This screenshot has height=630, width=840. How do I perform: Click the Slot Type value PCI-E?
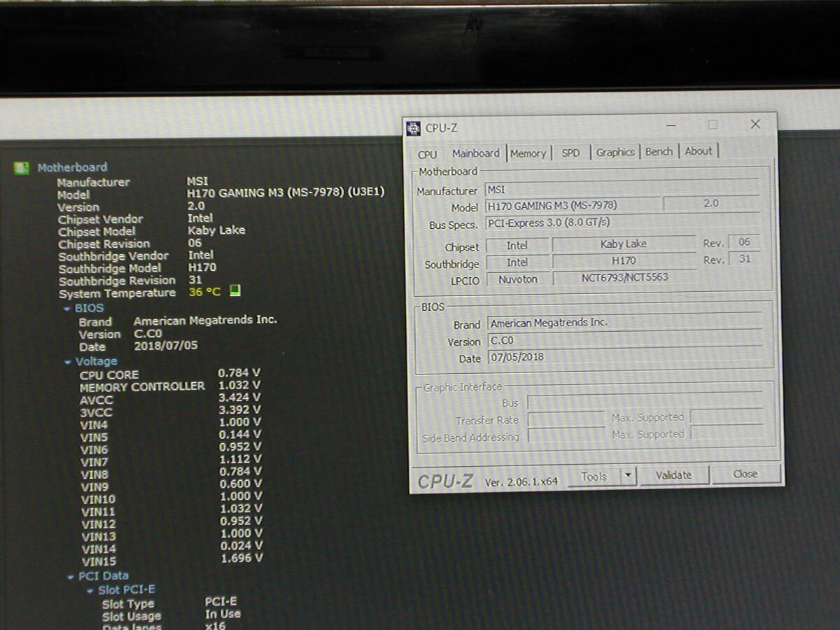tap(221, 601)
